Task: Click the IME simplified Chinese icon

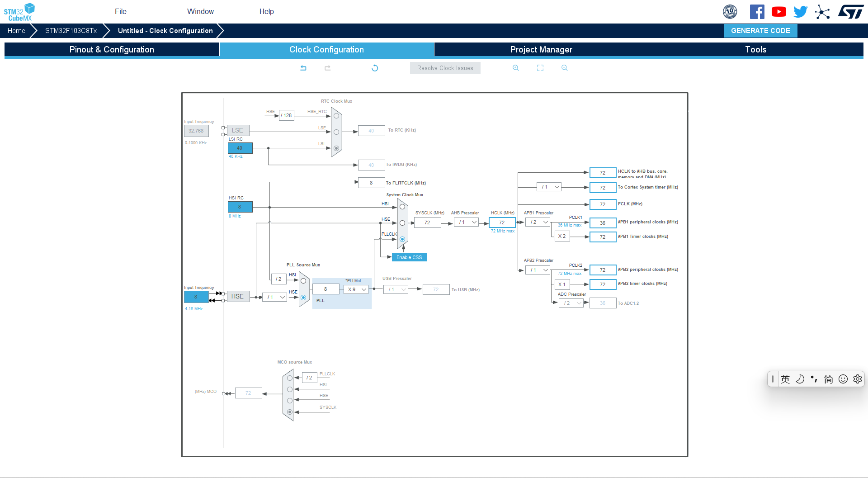Action: point(829,379)
